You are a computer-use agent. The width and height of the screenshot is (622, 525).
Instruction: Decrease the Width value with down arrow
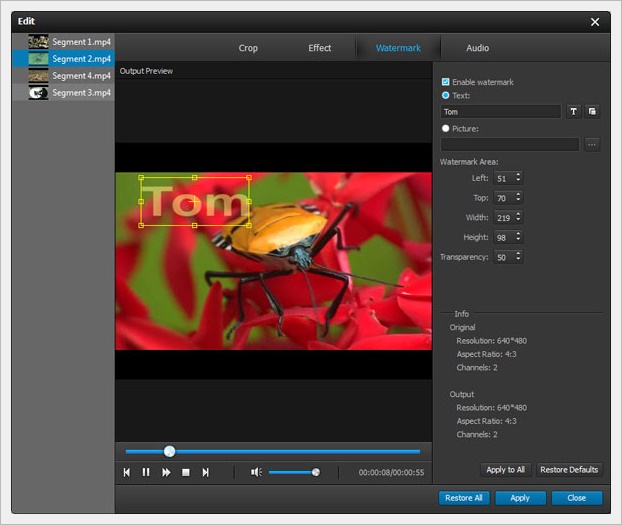pyautogui.click(x=518, y=220)
